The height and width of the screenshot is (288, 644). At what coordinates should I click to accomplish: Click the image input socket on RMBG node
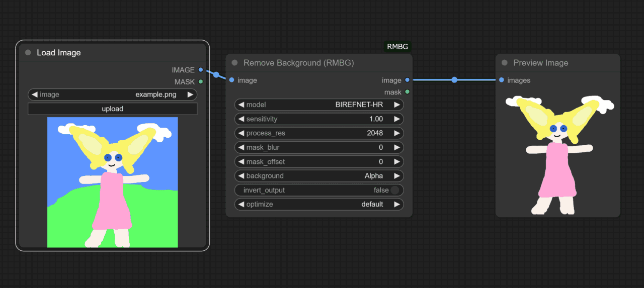[231, 80]
